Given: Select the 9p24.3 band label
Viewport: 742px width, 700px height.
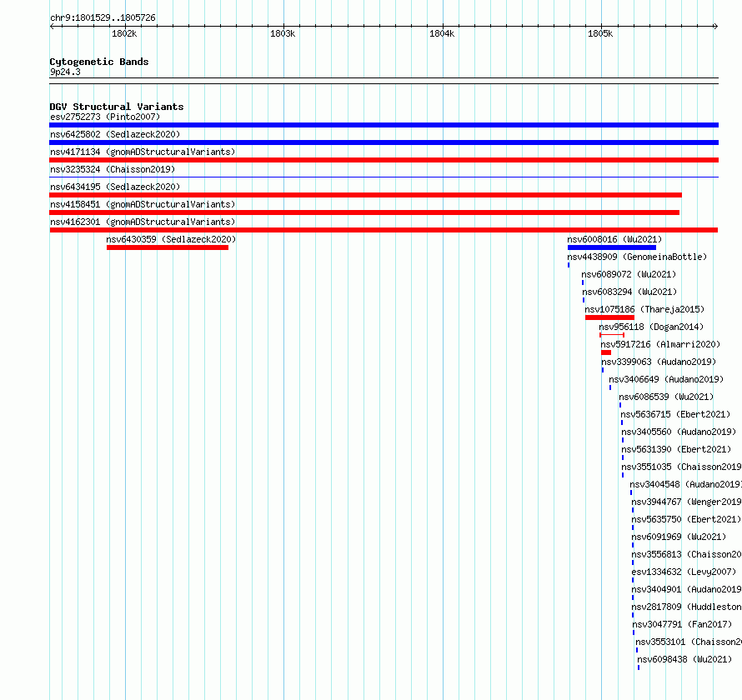Looking at the screenshot, I should [65, 72].
